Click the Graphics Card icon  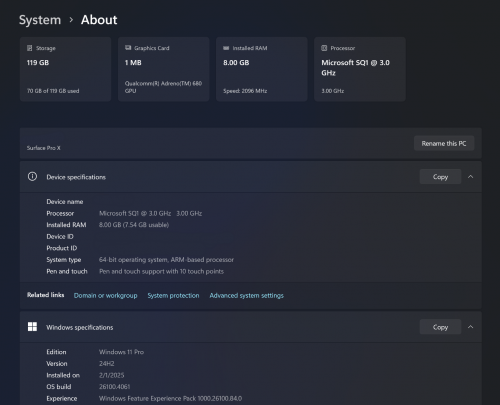tap(128, 48)
